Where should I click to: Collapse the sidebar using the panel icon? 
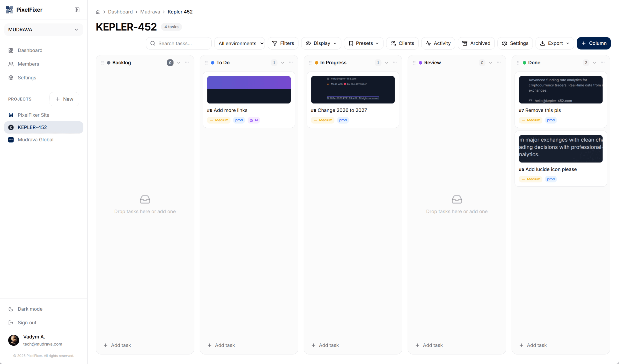77,10
